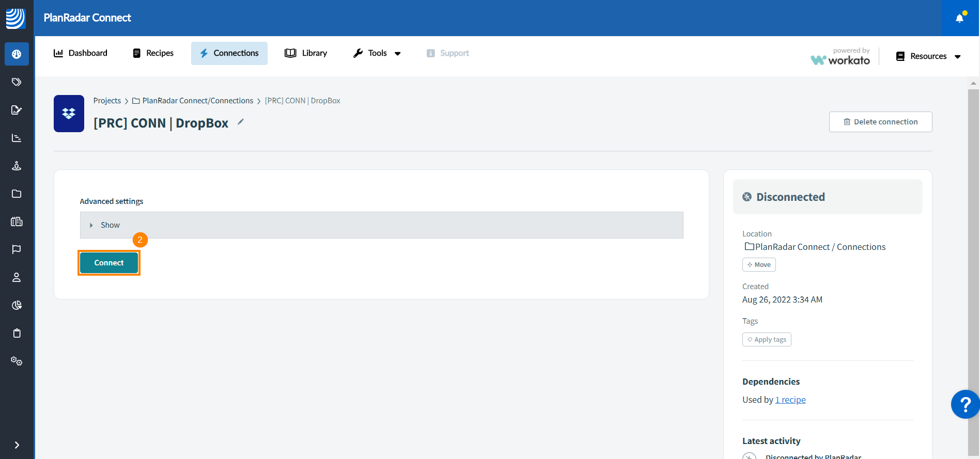The height and width of the screenshot is (459, 980).
Task: Select the Connections tab
Action: 229,53
